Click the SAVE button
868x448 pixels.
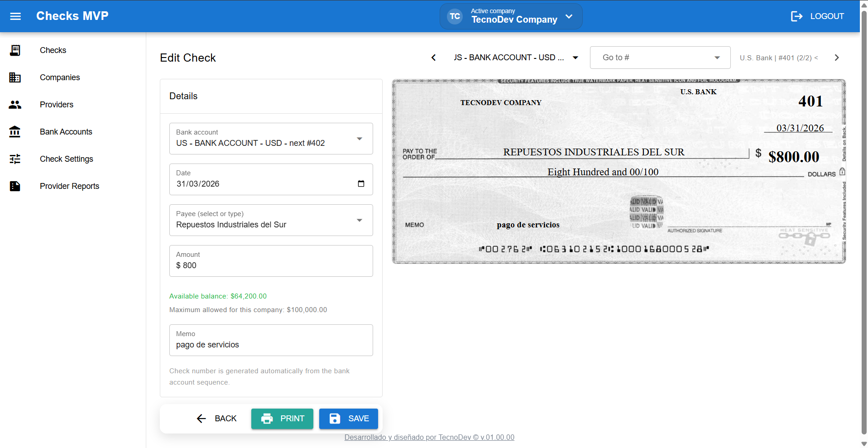348,419
